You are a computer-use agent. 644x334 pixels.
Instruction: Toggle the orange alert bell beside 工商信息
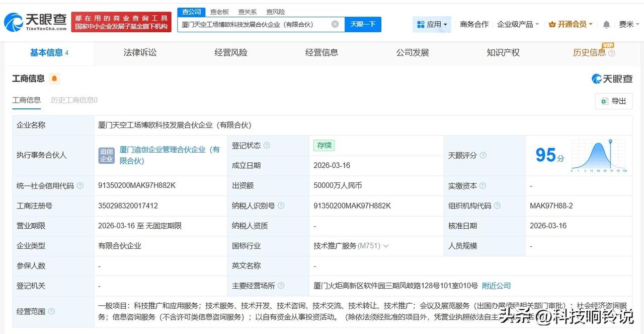(54, 79)
